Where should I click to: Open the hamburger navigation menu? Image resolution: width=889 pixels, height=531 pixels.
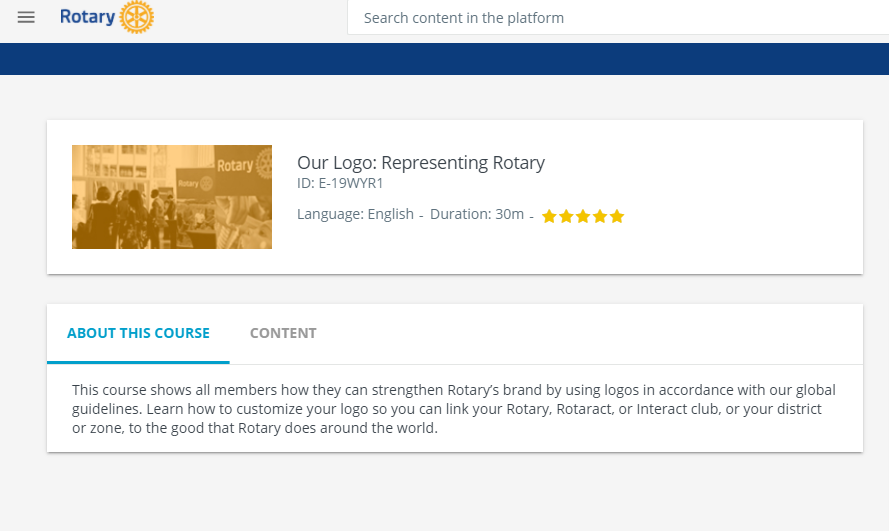(x=26, y=18)
